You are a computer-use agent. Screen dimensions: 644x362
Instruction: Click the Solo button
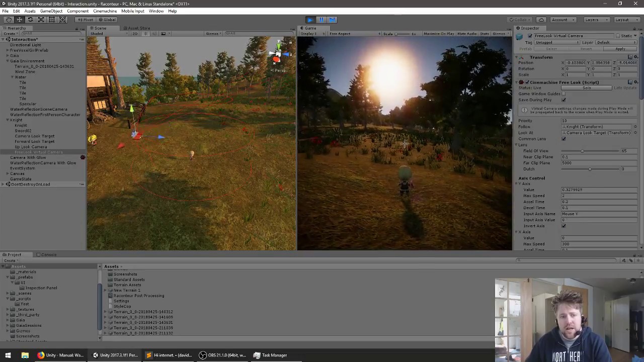pyautogui.click(x=587, y=88)
